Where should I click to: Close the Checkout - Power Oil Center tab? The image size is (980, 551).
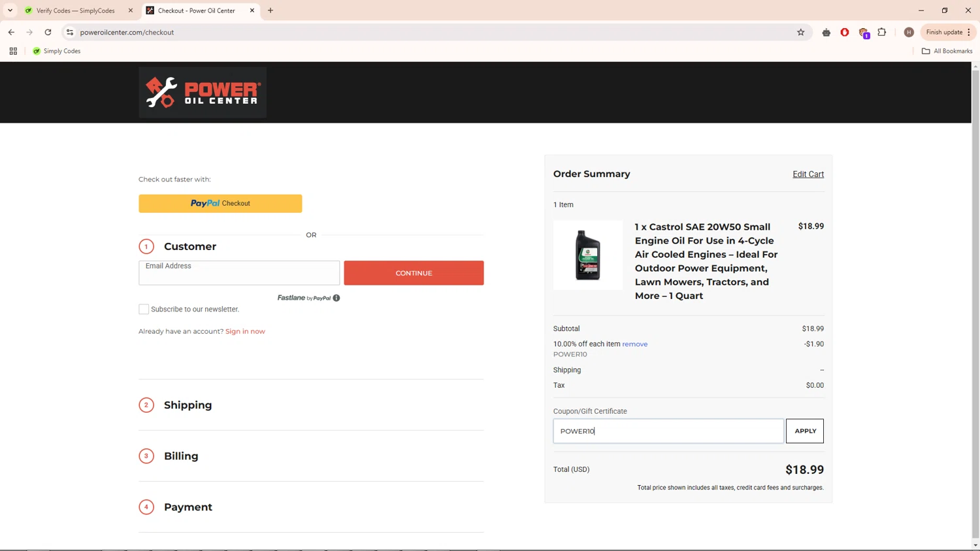(x=252, y=10)
